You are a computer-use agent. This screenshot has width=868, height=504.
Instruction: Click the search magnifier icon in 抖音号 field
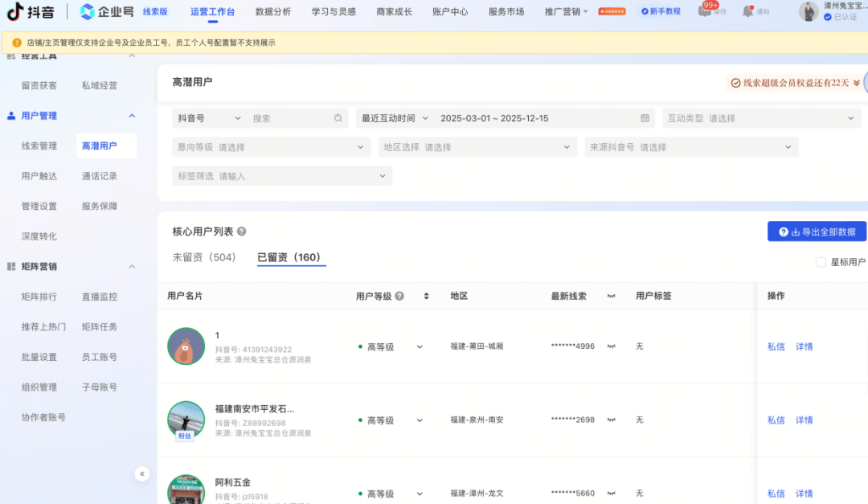click(338, 118)
